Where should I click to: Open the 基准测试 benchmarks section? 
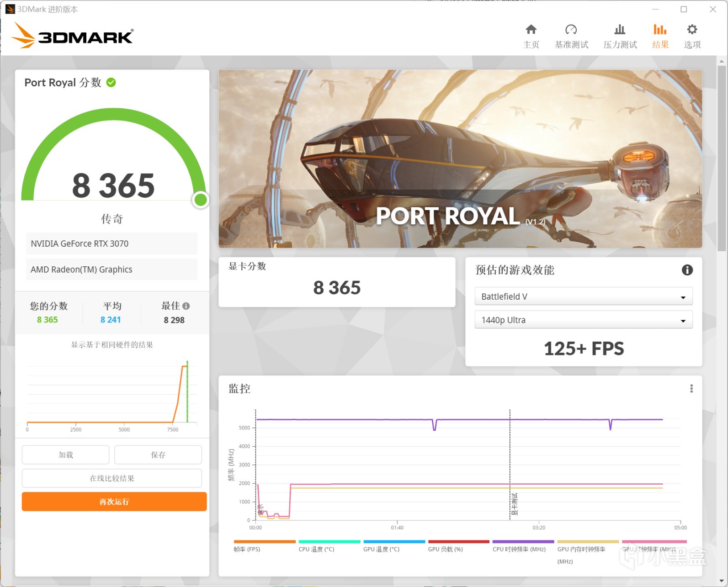571,36
